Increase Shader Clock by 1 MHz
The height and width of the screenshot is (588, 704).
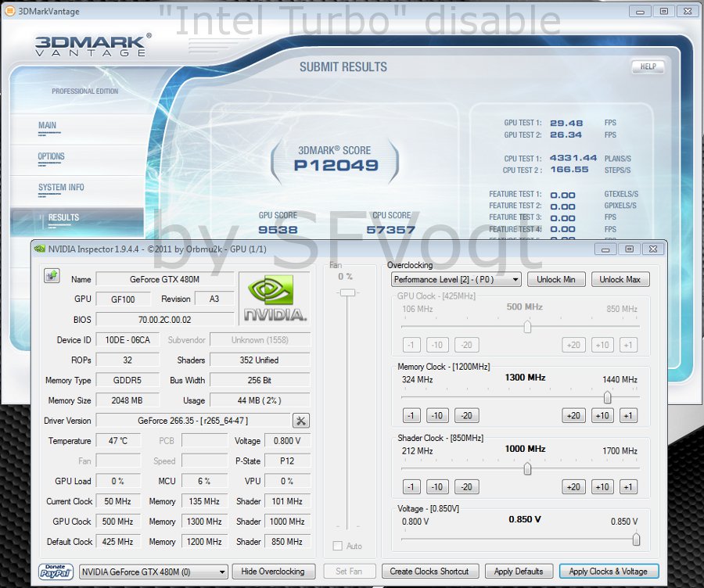628,487
